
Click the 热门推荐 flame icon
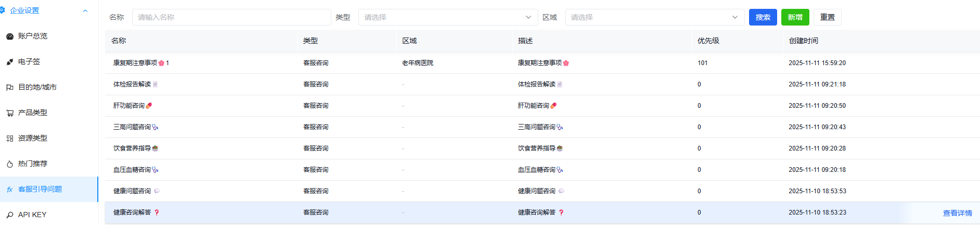(10, 164)
